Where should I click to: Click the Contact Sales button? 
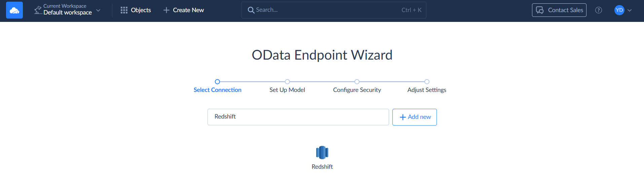tap(565, 10)
